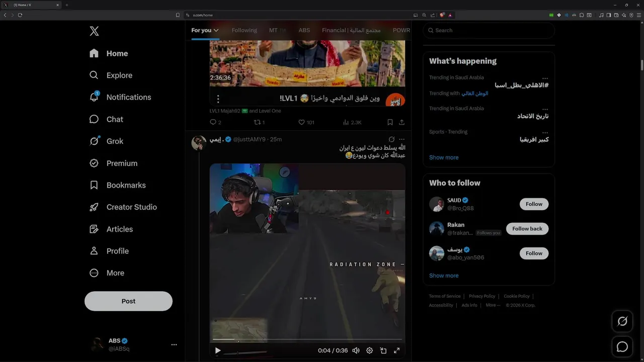Screen dimensions: 644x362
Task: Open the floating Grok button
Action: (x=622, y=322)
